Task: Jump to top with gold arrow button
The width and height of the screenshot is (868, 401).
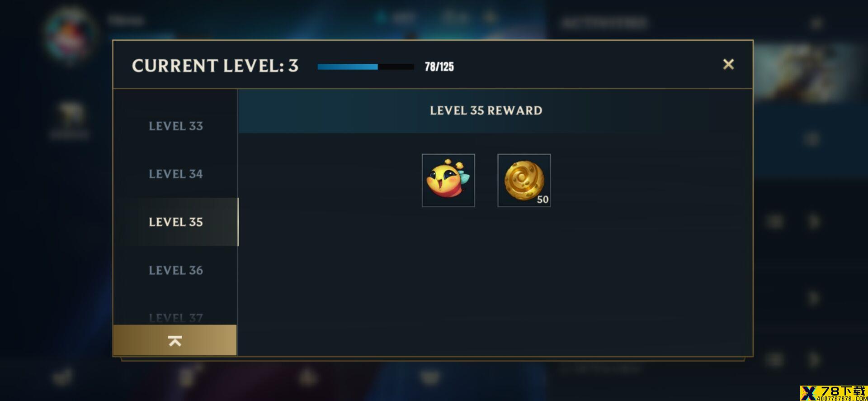Action: (175, 340)
